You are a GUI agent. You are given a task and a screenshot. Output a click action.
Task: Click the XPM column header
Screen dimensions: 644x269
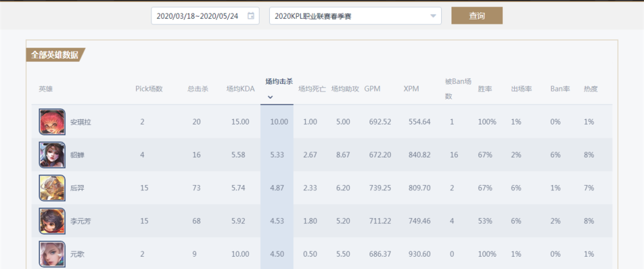pyautogui.click(x=411, y=89)
